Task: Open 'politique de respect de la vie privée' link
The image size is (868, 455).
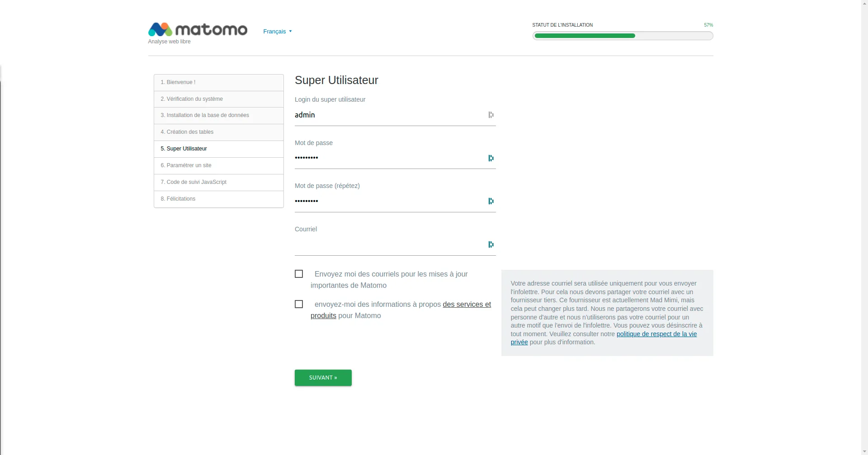Action: tap(656, 334)
